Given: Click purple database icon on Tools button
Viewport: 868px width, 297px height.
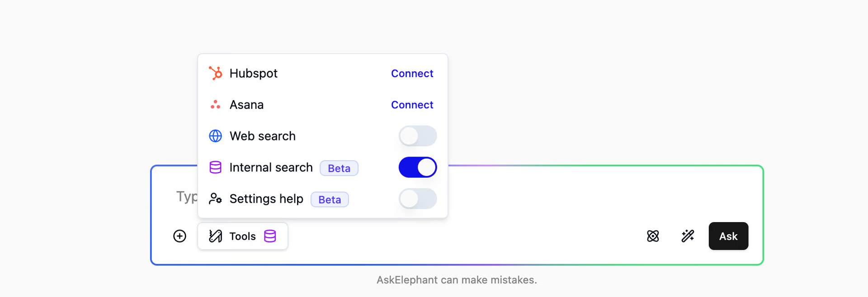Looking at the screenshot, I should click(x=270, y=236).
